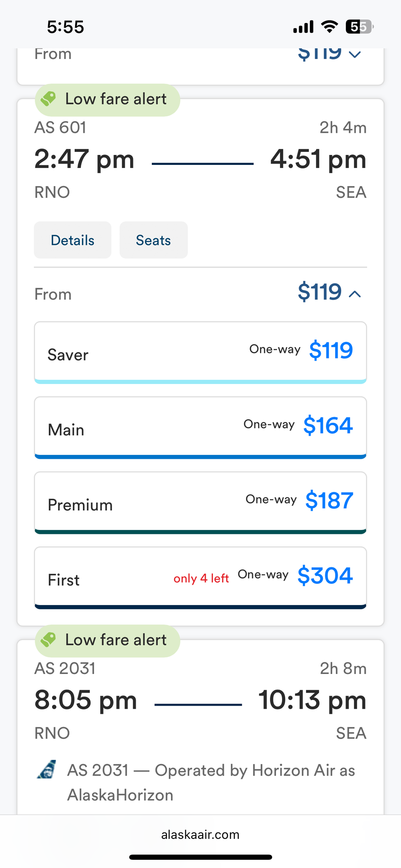Tap the AS 601 Low fare alert badge

pyautogui.click(x=107, y=99)
